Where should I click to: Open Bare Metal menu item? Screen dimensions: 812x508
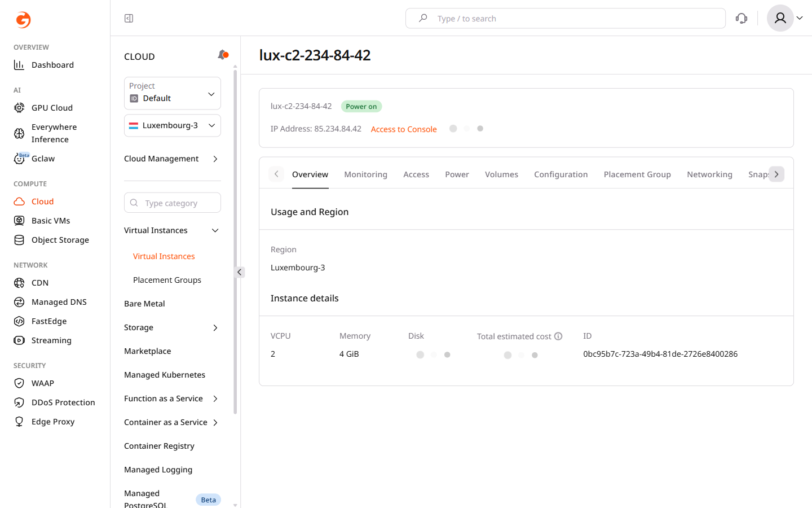pos(144,304)
